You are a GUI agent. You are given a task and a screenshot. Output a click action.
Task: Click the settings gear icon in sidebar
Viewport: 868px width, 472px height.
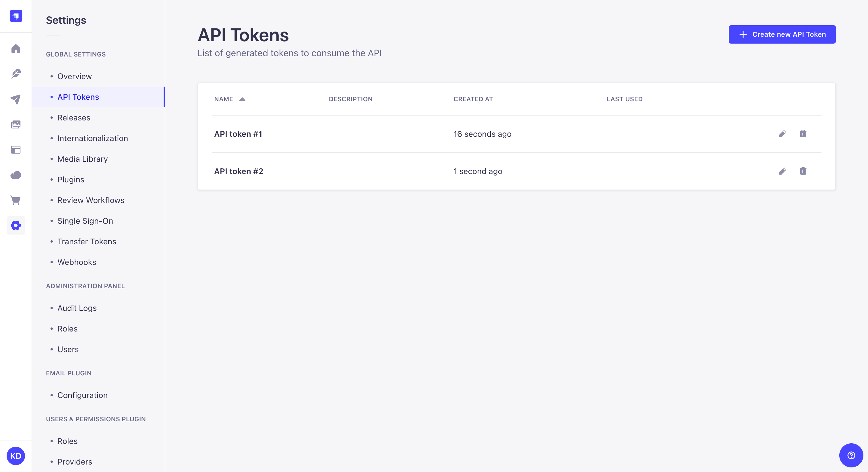tap(16, 226)
